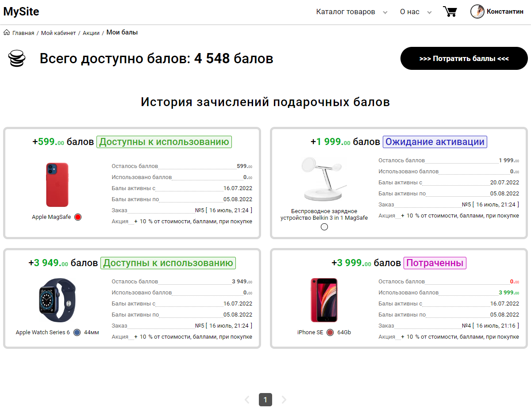Screen dimensions: 531x420
Task: Expand the Каталог товаров dropdown chevron
Action: pos(385,12)
